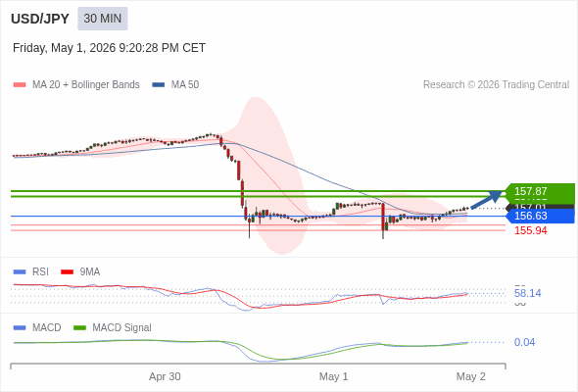Click the 0.04 MACD value label
This screenshot has width=578, height=392.
coord(524,343)
